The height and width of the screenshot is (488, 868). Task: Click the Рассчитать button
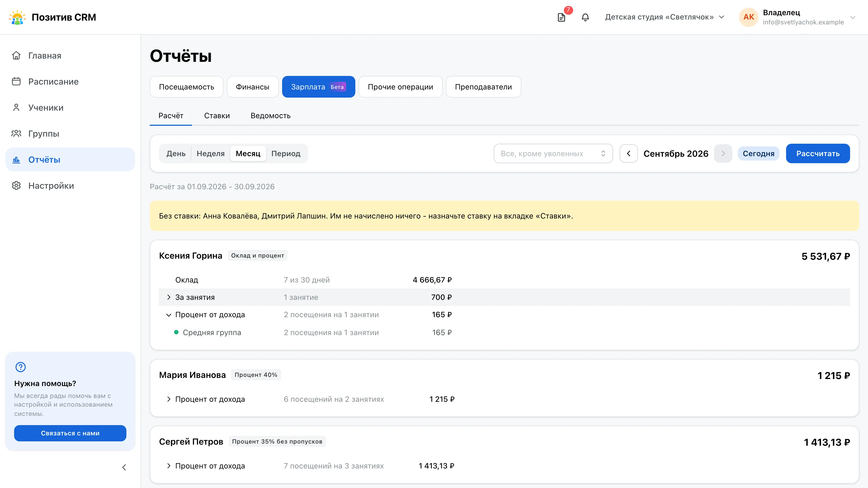(818, 153)
